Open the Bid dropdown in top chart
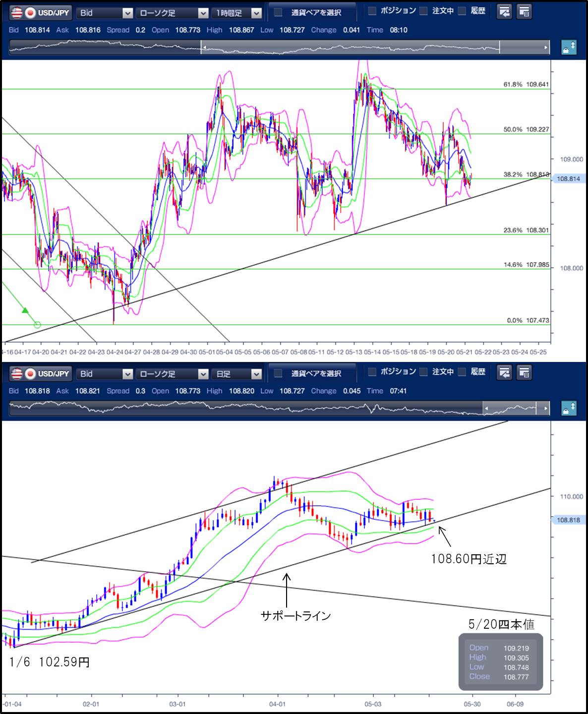Screen dimensions: 588x714 click(x=105, y=13)
